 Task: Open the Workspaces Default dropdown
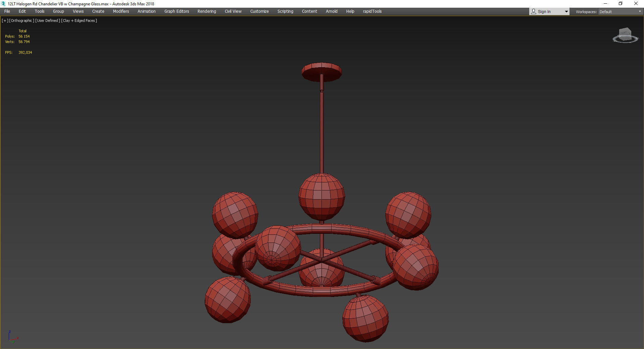point(620,12)
